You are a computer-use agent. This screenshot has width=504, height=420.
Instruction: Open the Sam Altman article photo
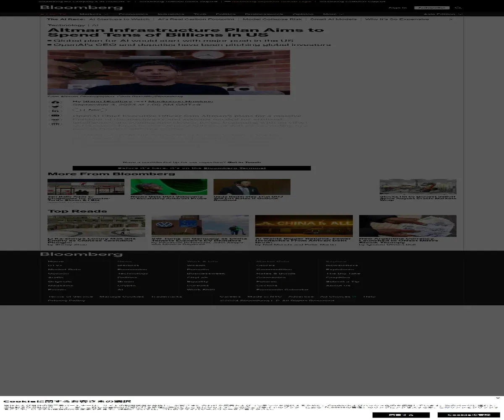tap(169, 72)
